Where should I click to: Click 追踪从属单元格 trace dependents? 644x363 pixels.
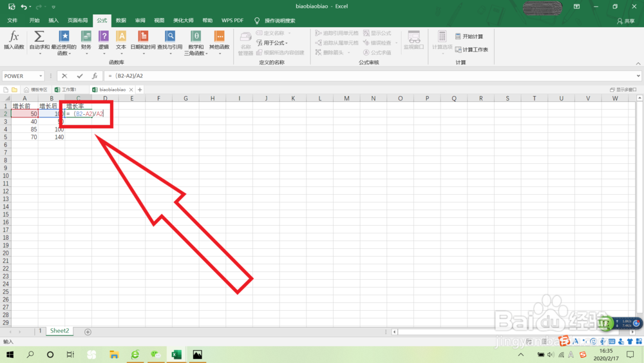point(337,43)
